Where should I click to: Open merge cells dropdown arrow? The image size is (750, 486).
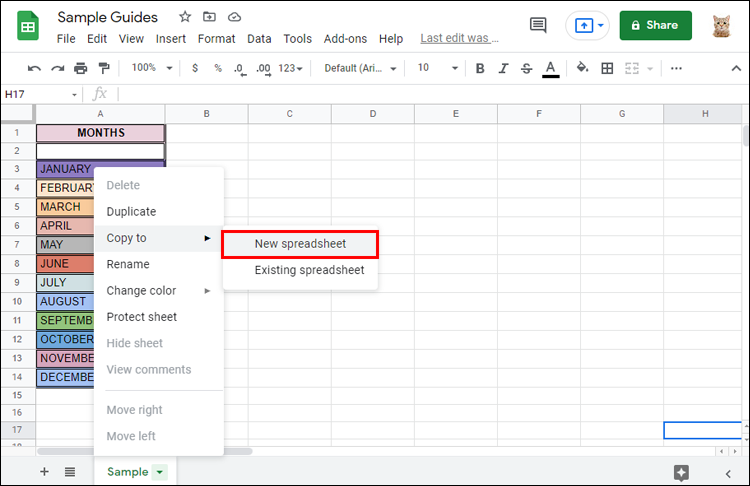(650, 69)
